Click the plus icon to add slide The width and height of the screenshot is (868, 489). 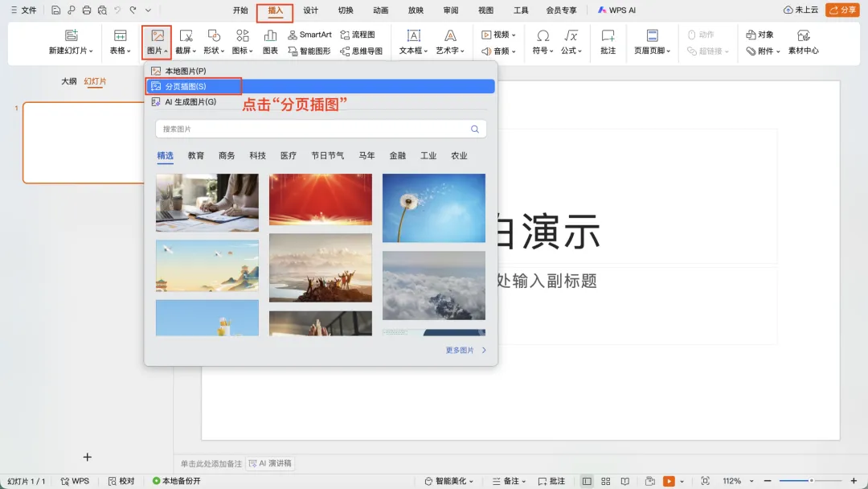(x=87, y=457)
